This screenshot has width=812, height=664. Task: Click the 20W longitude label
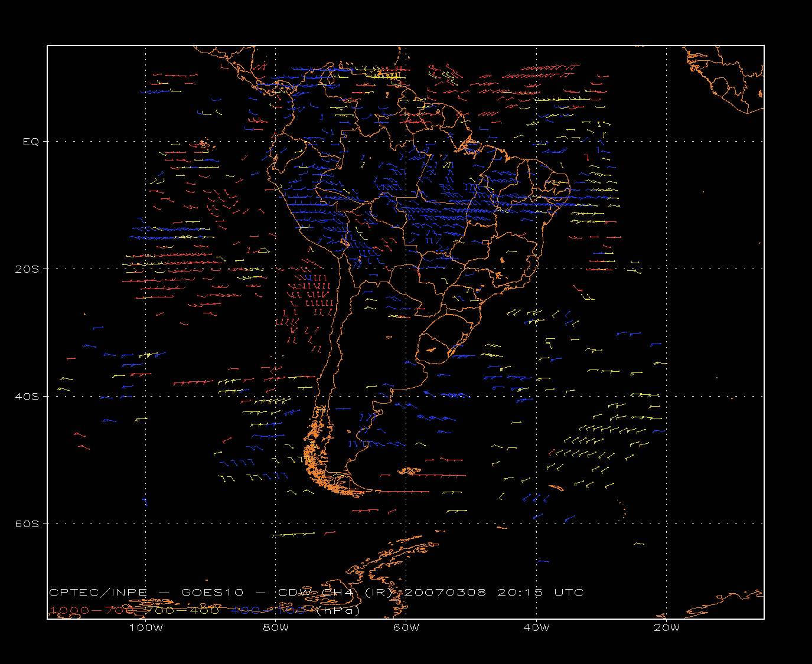click(x=667, y=627)
